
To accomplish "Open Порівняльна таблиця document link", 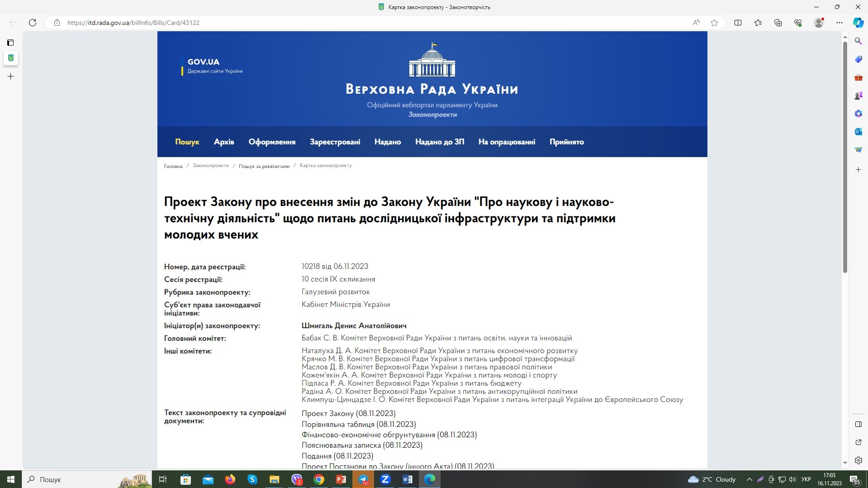I will click(x=358, y=424).
